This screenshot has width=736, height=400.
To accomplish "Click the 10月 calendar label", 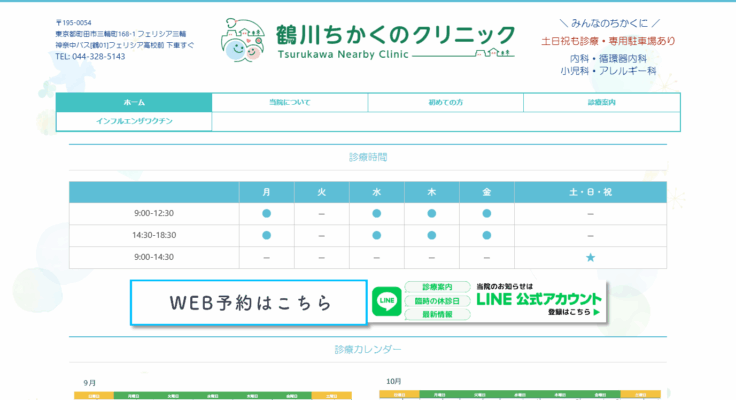I will (x=394, y=381).
